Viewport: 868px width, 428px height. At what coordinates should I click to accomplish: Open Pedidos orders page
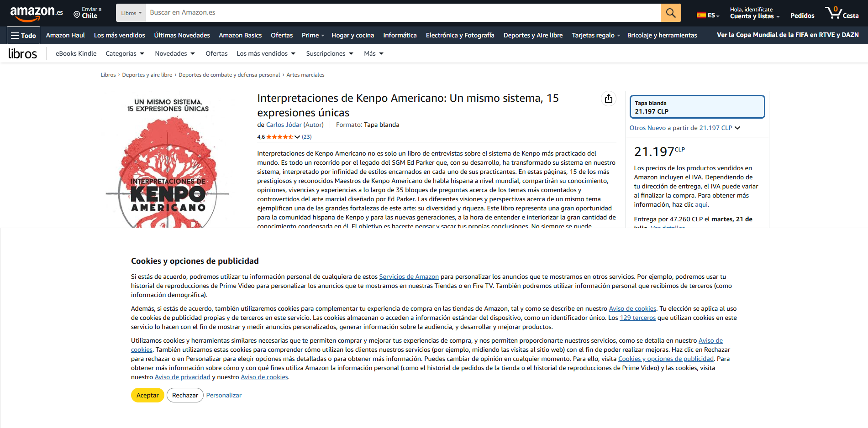[x=802, y=16]
